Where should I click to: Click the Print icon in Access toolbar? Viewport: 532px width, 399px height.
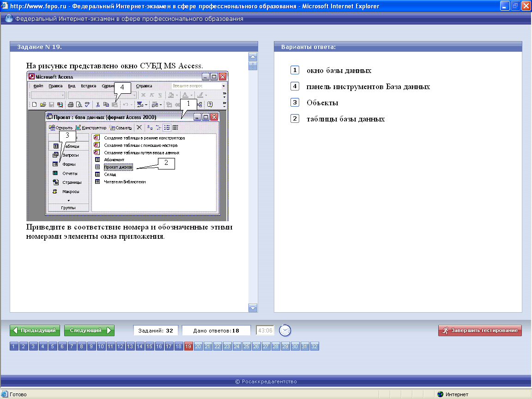point(71,104)
